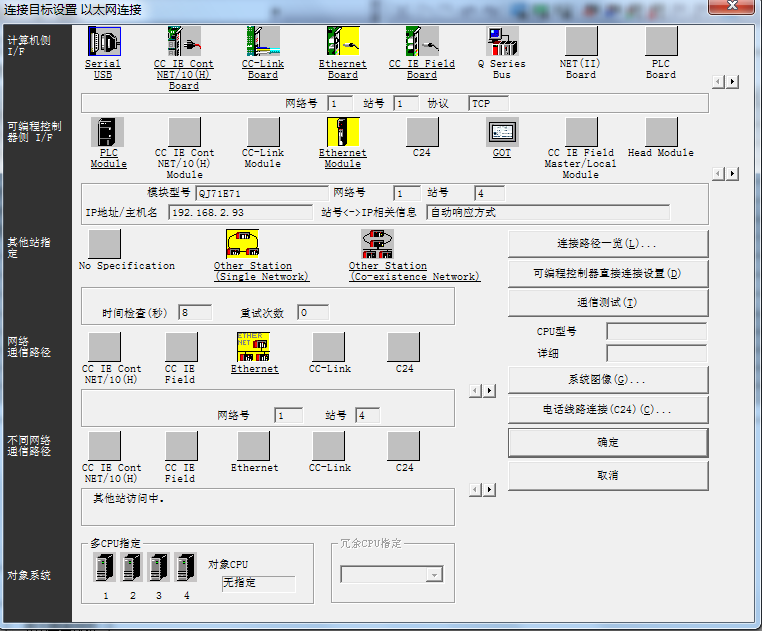Select the Ethernet Board icon
The height and width of the screenshot is (631, 762).
(x=343, y=42)
